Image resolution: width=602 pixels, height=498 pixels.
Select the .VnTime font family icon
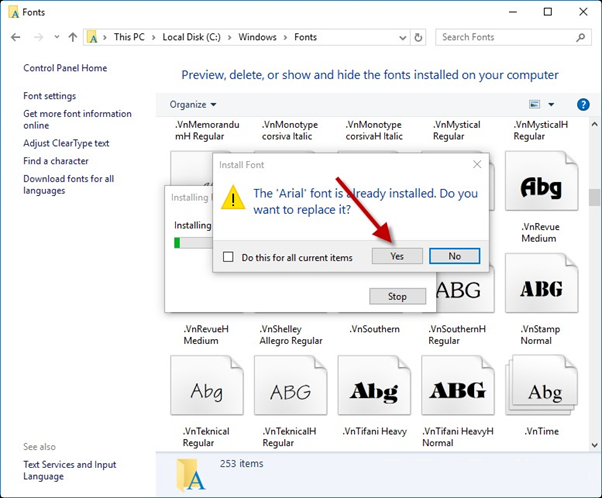(x=541, y=385)
